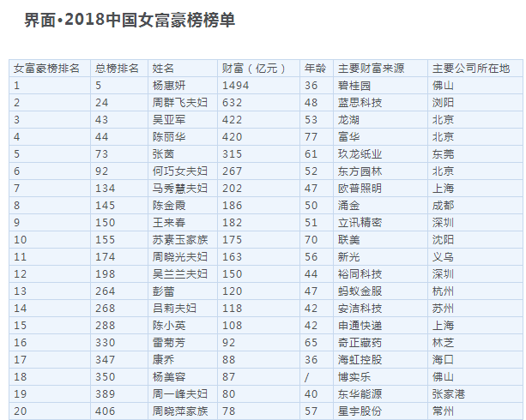Screen dimensions: 526x420
Task: Click the company cell 立讯精密
Action: tap(360, 223)
